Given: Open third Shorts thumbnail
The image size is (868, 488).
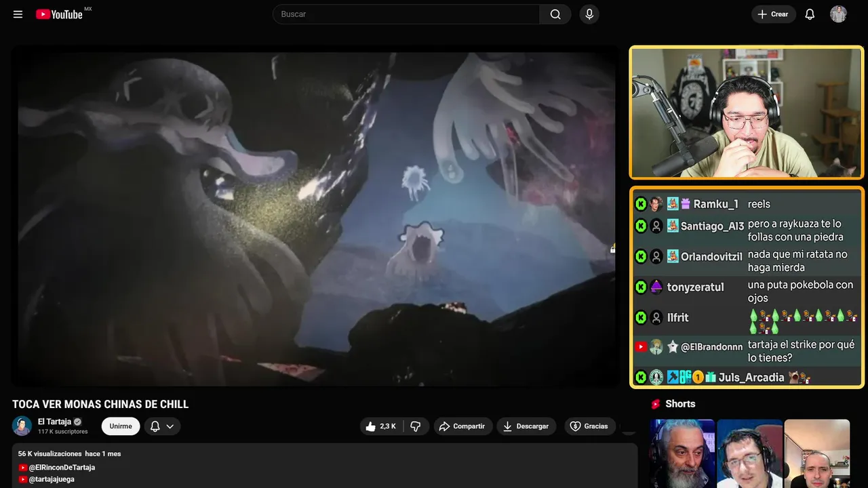Looking at the screenshot, I should (816, 453).
